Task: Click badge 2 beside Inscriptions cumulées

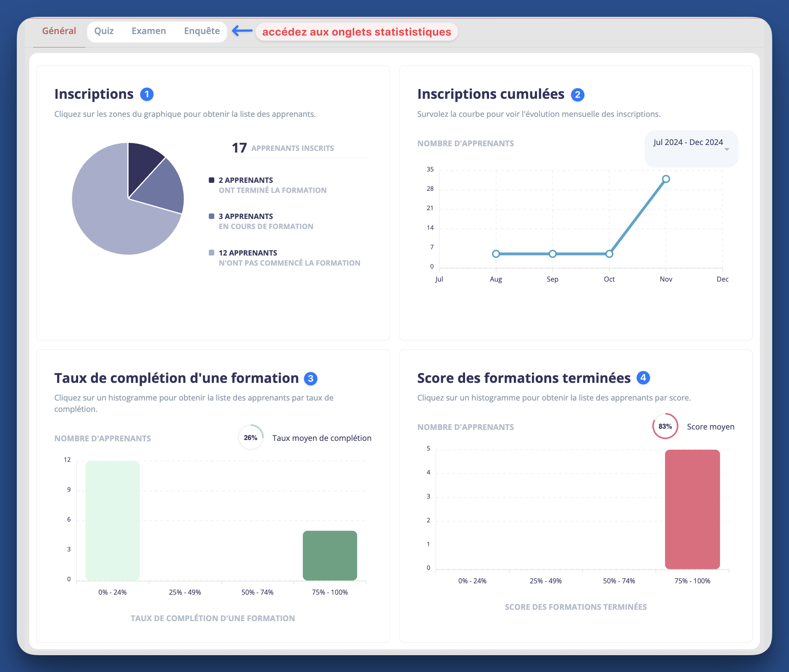Action: point(578,95)
